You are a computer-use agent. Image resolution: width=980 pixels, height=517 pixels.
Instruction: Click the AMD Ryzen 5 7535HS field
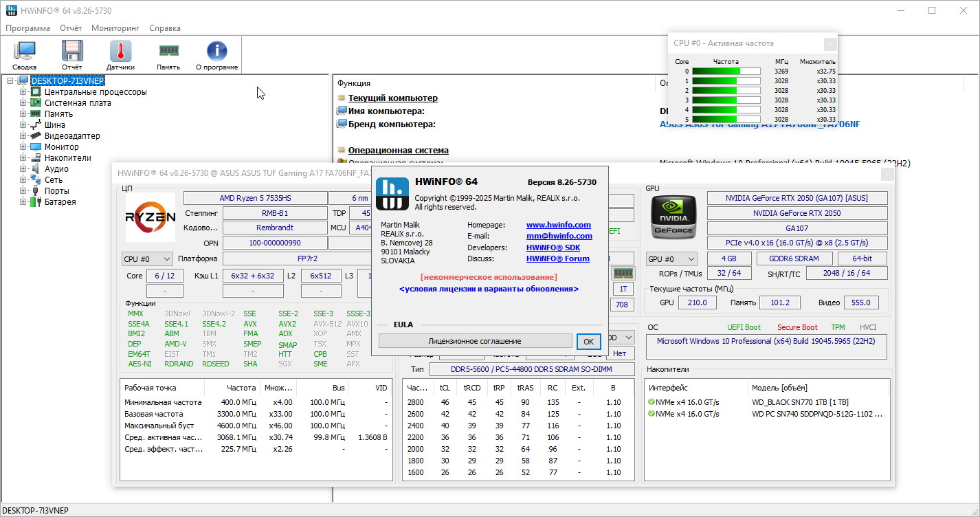(255, 198)
